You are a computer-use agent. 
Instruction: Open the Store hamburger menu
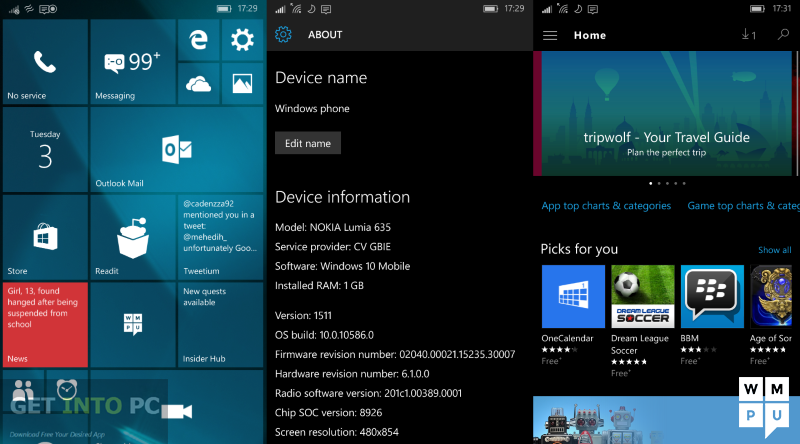(x=550, y=35)
